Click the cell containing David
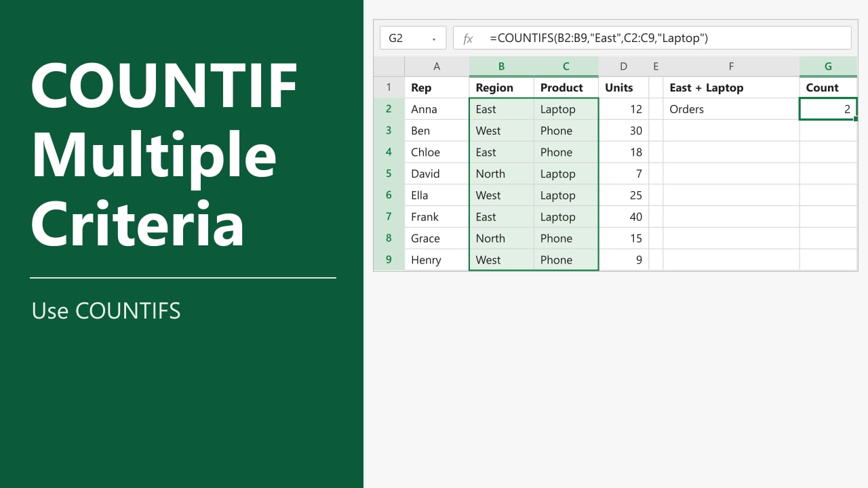This screenshot has width=868, height=488. point(437,174)
